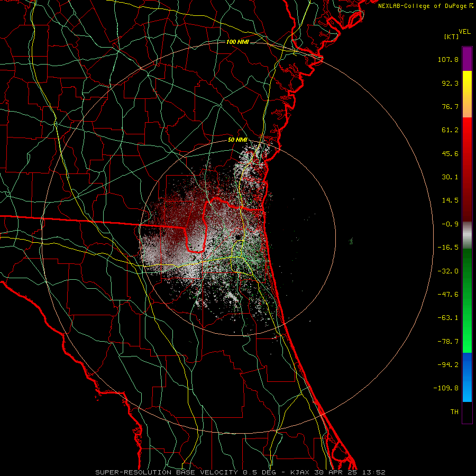The height and width of the screenshot is (476, 476).
Task: Click the 14.5 velocity scale value
Action: point(450,200)
